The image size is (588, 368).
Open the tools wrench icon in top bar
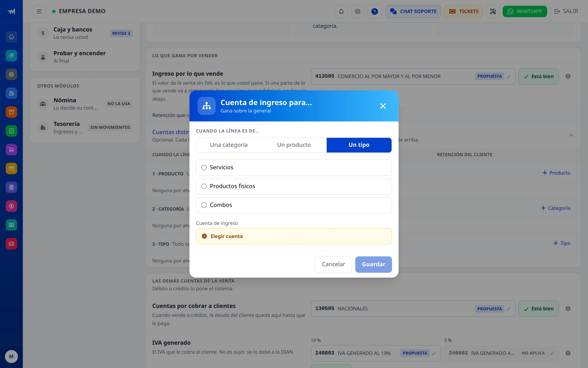coord(493,11)
